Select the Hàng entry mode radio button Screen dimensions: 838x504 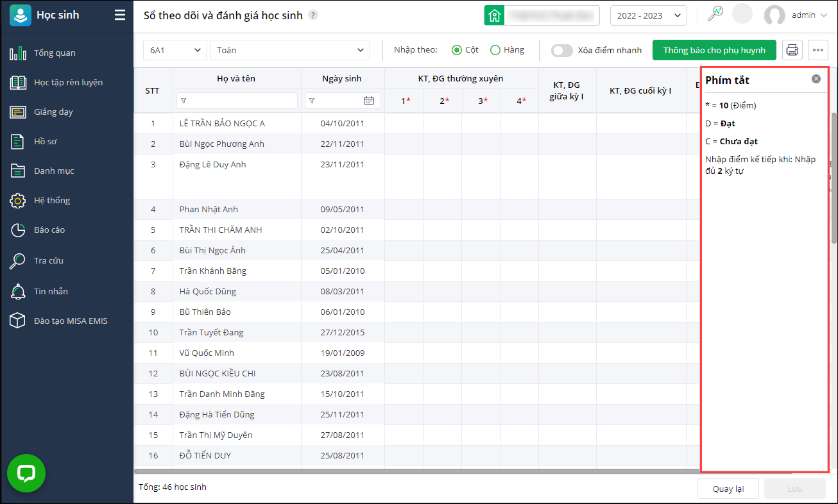pos(495,50)
